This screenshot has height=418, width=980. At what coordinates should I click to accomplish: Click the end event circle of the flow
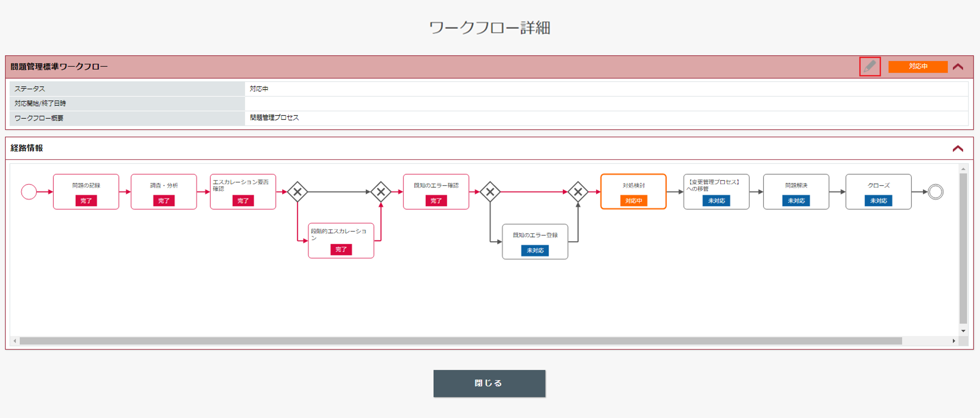[x=935, y=191]
